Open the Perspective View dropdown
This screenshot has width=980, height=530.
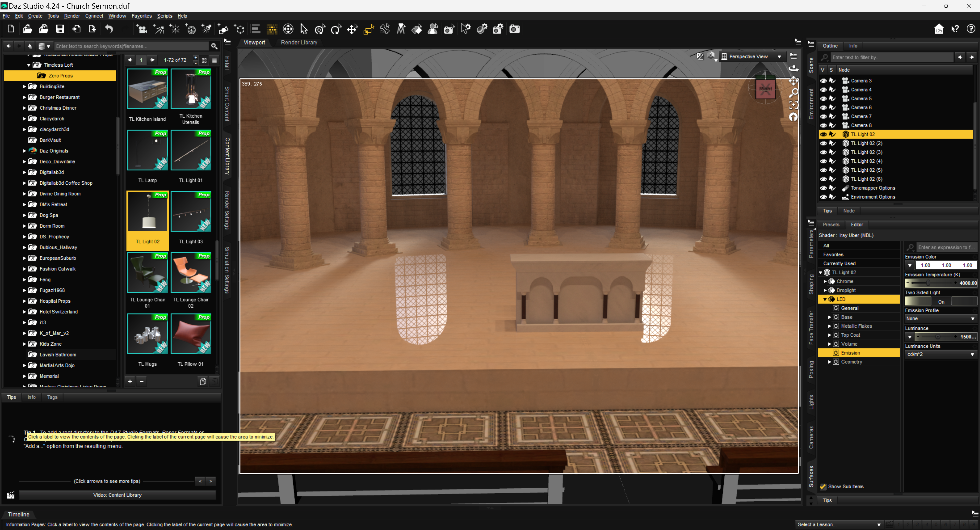752,56
